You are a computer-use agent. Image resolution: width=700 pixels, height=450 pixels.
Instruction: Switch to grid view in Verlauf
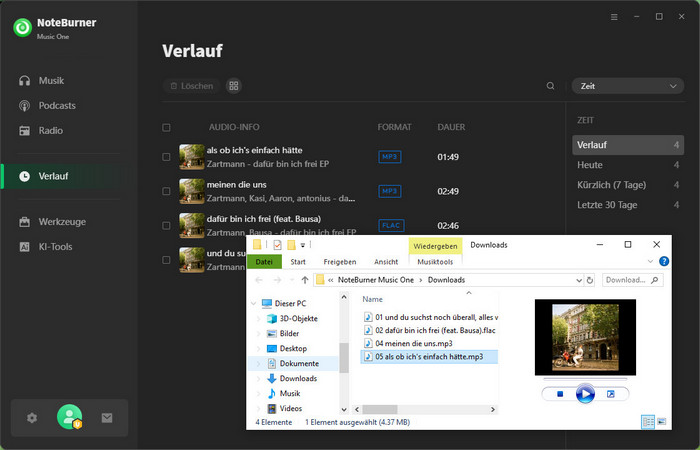click(x=234, y=86)
